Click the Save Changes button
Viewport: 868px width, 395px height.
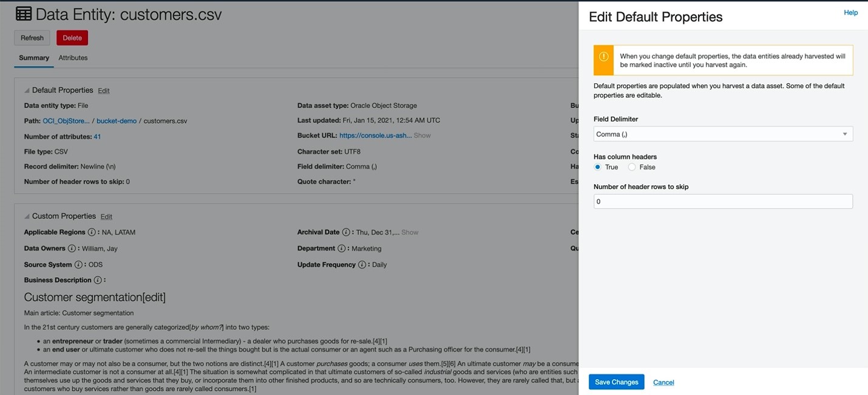click(616, 382)
